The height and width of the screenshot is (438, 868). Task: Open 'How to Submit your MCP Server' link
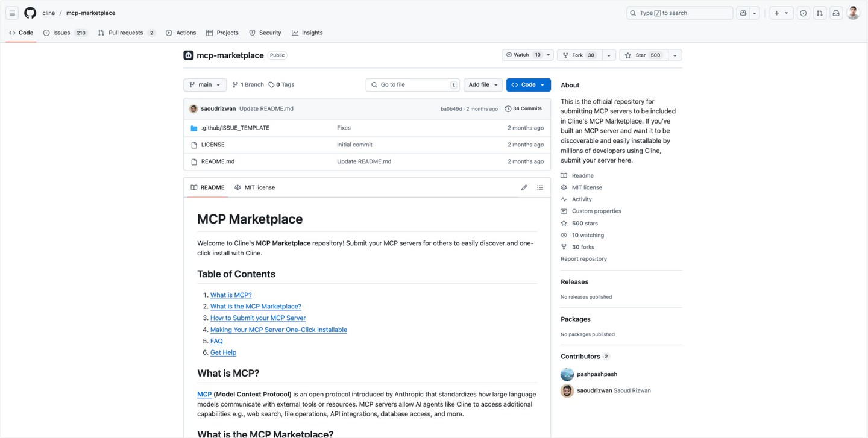coord(258,318)
